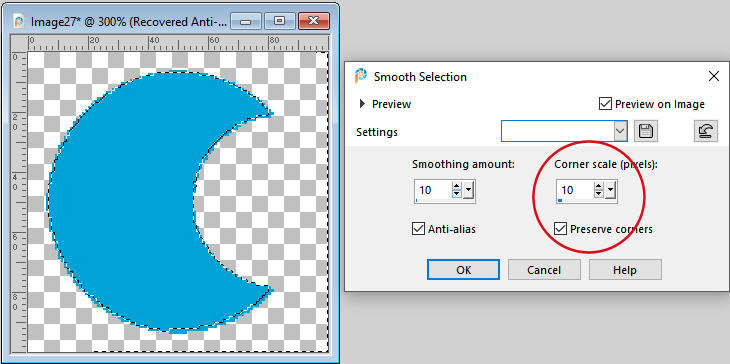
Task: Close the Image27 image window
Action: pyautogui.click(x=313, y=21)
